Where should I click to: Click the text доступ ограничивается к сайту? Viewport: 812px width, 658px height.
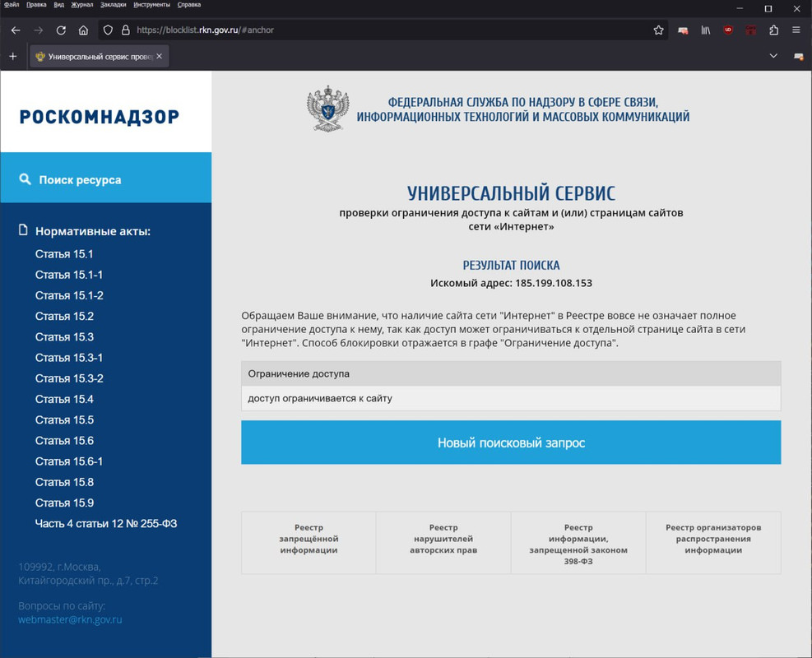click(x=320, y=398)
